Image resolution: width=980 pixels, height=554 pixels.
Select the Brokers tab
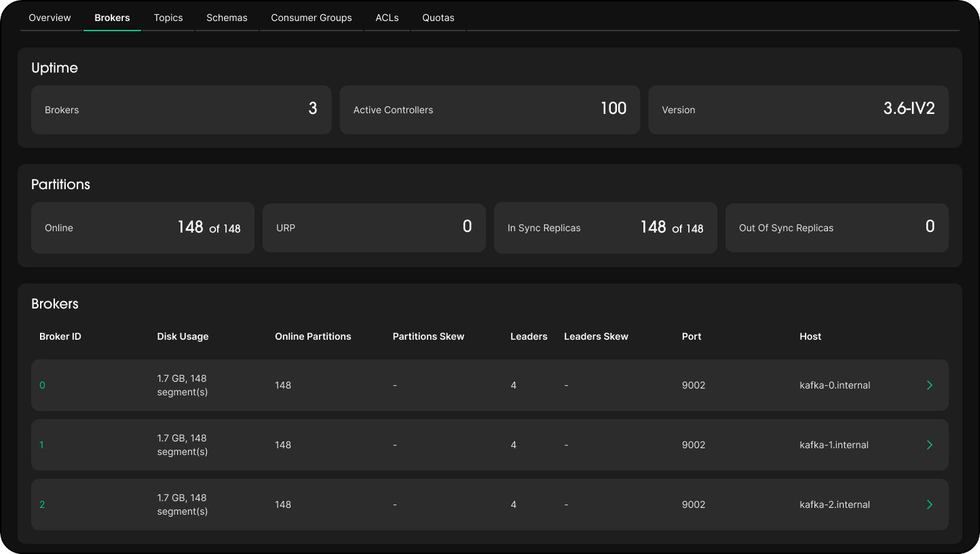click(112, 18)
